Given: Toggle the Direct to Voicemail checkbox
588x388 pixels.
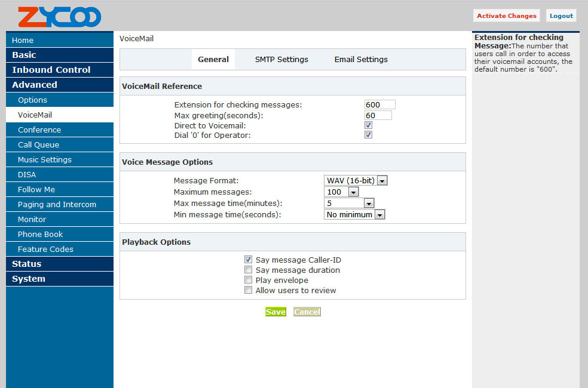Looking at the screenshot, I should coord(369,125).
